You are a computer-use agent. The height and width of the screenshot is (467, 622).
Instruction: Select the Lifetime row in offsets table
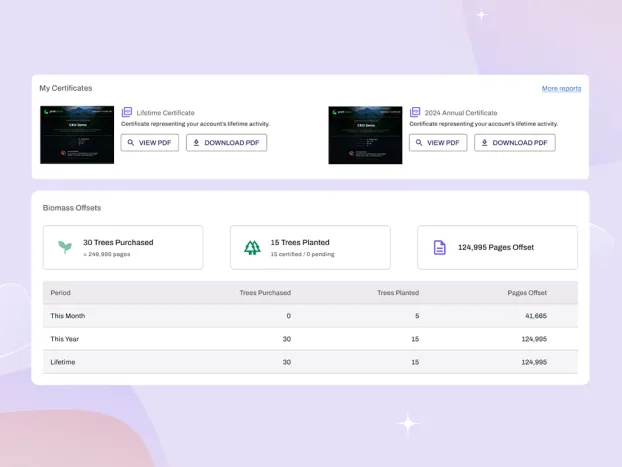click(x=310, y=362)
